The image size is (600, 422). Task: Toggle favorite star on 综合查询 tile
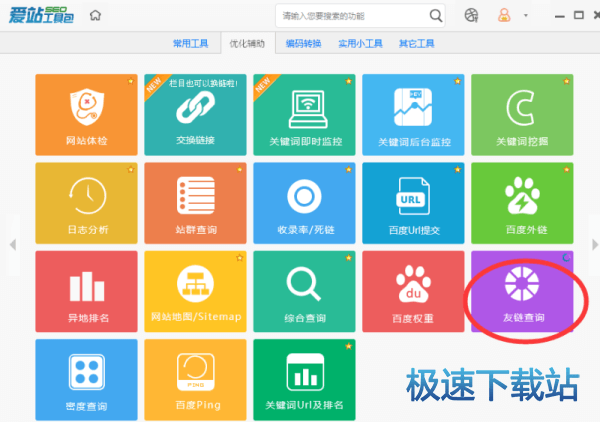(x=349, y=258)
